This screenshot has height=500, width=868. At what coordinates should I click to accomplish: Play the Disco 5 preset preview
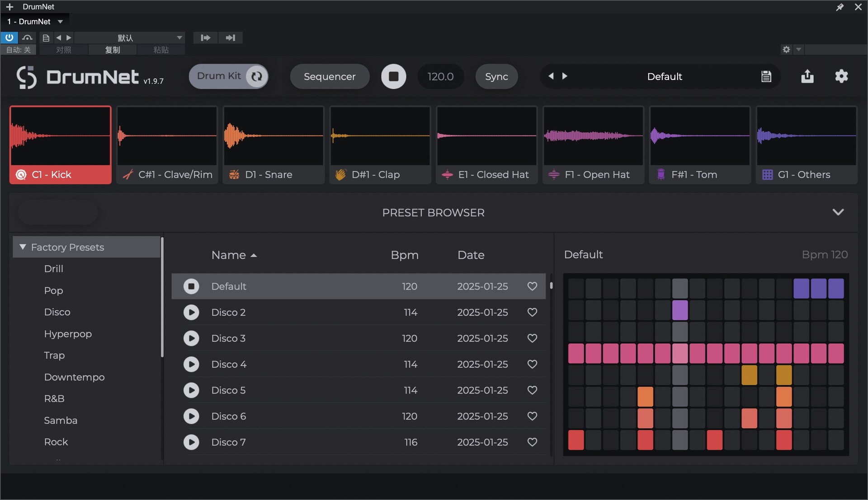click(x=191, y=390)
